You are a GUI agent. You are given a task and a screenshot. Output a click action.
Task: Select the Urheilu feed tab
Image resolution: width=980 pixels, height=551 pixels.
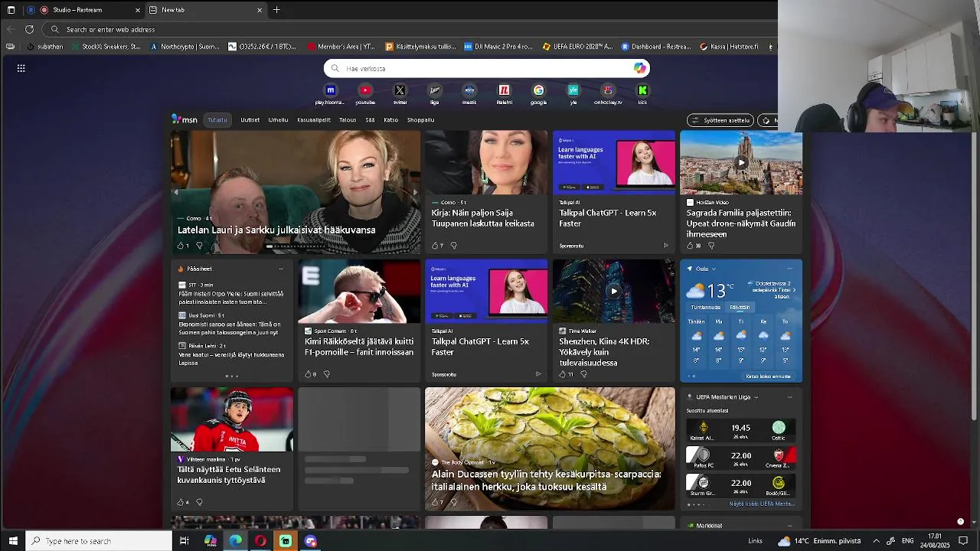[278, 119]
